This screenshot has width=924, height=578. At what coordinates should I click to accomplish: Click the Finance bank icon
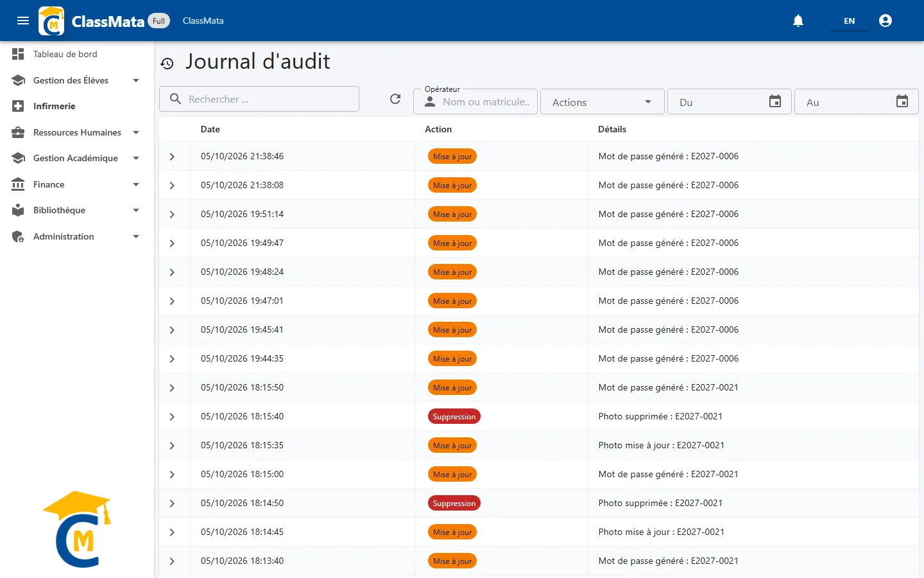click(x=18, y=184)
